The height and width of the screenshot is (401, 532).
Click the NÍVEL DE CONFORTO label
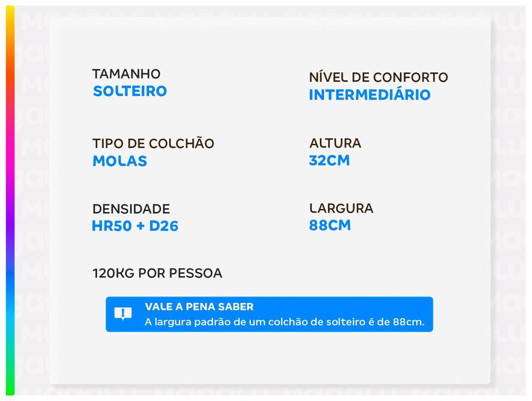point(378,77)
